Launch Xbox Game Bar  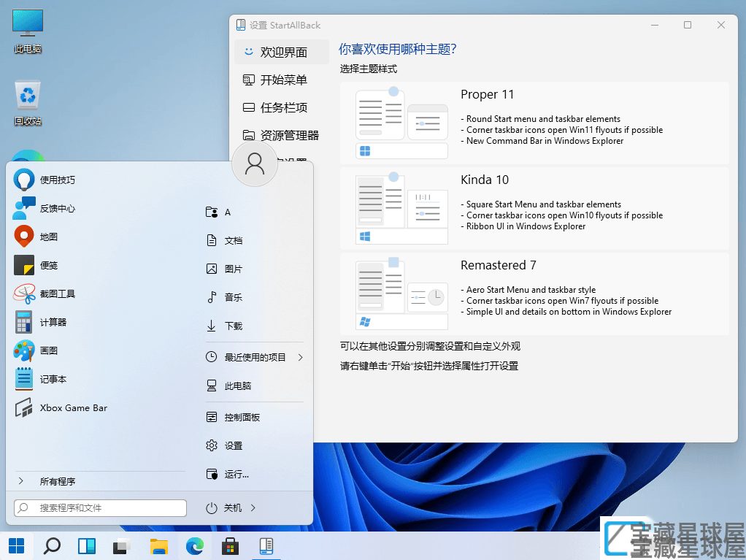coord(61,407)
